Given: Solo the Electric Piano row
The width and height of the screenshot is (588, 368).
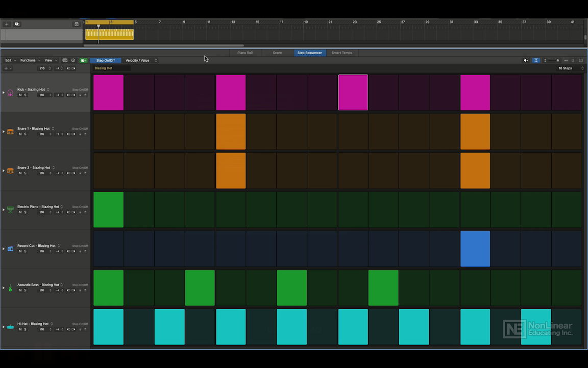Looking at the screenshot, I should [x=25, y=212].
